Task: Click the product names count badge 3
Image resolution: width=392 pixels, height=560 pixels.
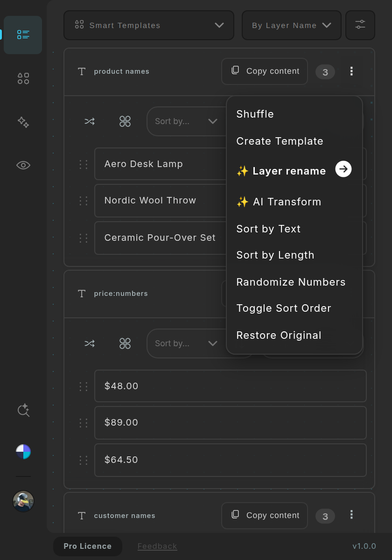Action: pos(325,72)
